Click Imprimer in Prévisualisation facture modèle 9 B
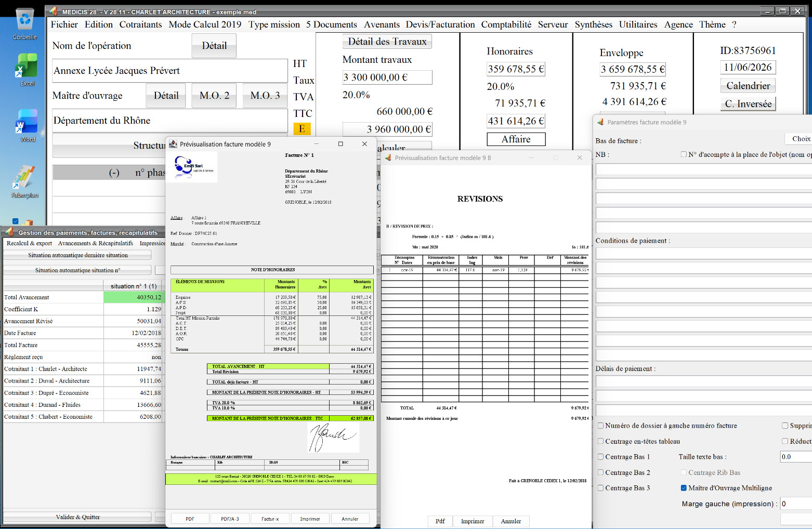 pos(473,521)
